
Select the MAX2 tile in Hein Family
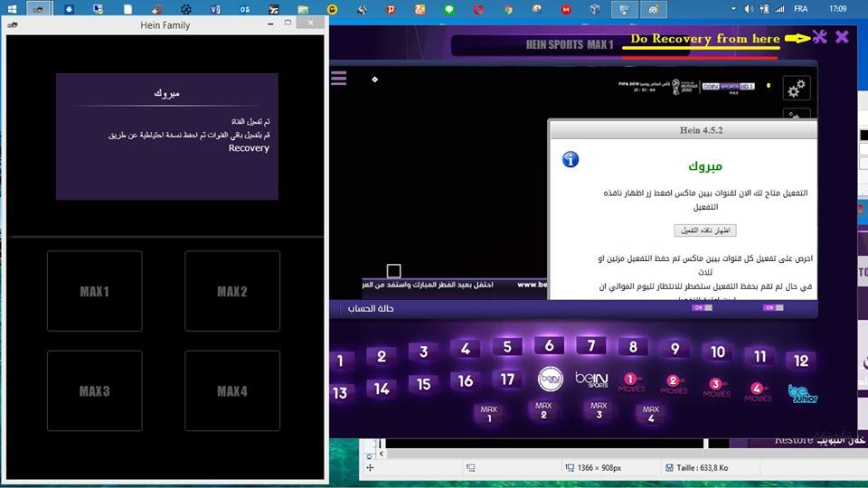click(232, 291)
